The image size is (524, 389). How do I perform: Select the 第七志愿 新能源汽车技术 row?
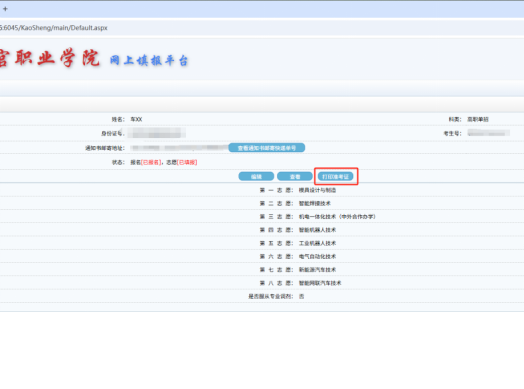click(x=262, y=270)
